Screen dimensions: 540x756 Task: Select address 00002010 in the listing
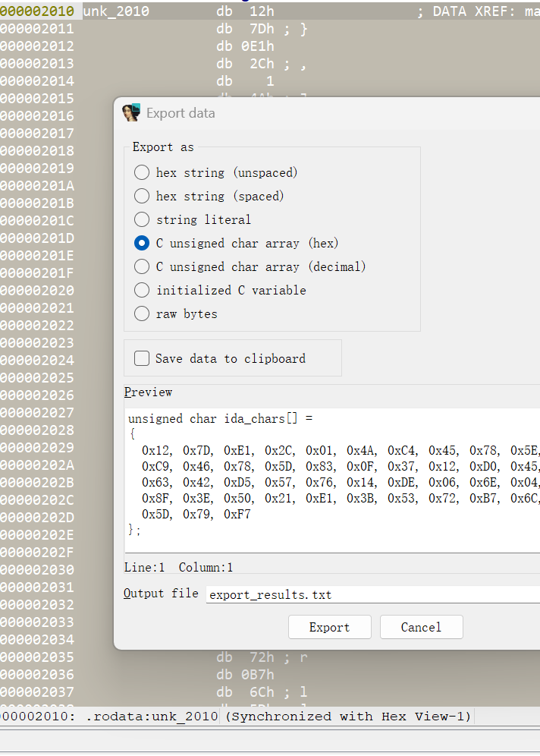click(37, 11)
